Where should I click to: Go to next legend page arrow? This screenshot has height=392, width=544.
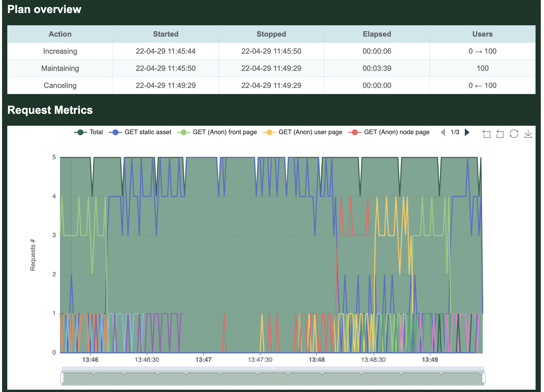point(467,132)
